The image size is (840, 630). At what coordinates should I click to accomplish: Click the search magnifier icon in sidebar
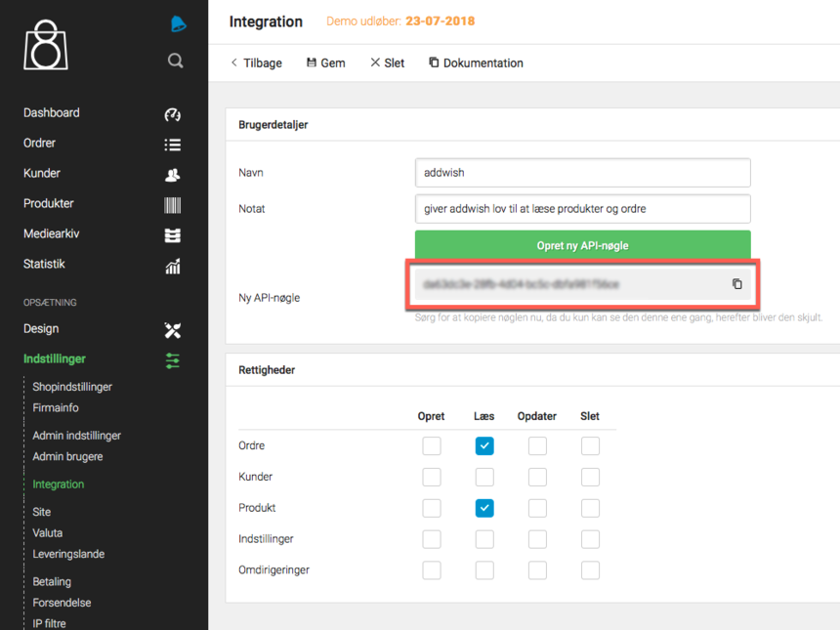pyautogui.click(x=175, y=61)
